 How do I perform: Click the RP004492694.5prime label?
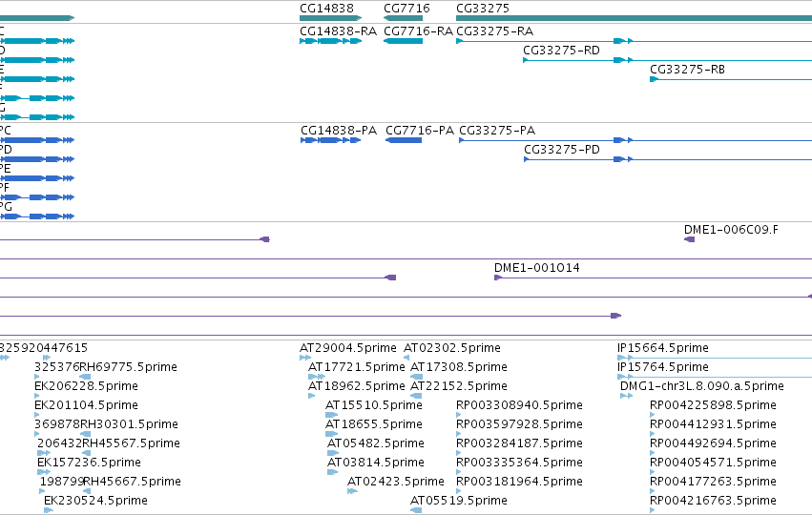tap(713, 443)
